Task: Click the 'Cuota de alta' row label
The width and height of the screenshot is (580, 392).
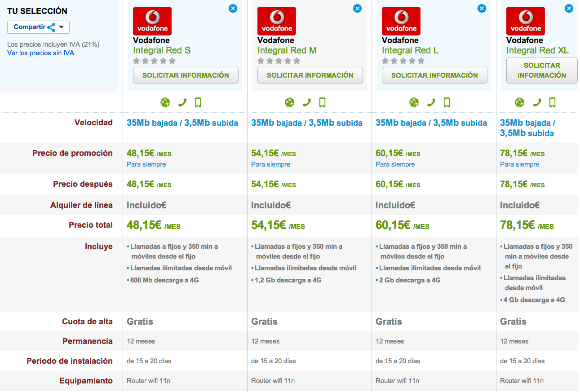Action: point(87,322)
